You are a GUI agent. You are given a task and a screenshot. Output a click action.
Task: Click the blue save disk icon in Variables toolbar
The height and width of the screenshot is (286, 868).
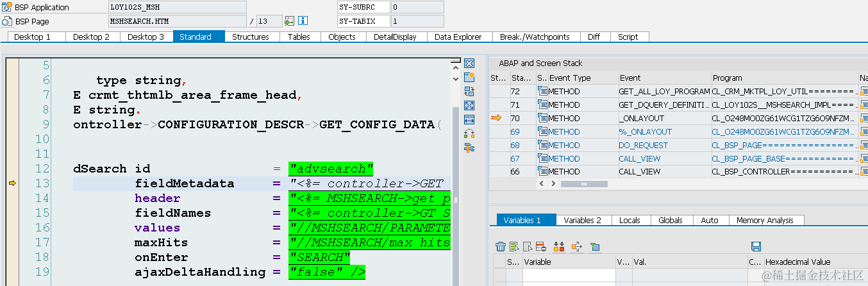756,246
